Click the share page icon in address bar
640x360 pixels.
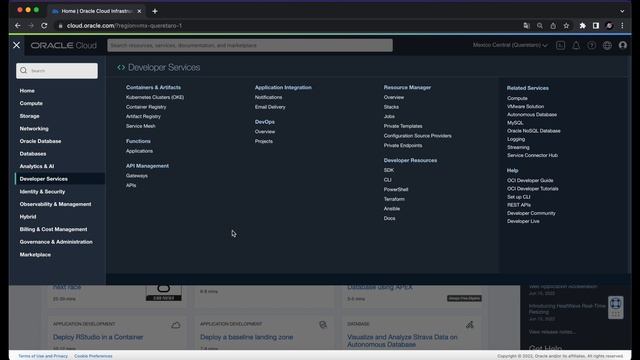tap(553, 26)
